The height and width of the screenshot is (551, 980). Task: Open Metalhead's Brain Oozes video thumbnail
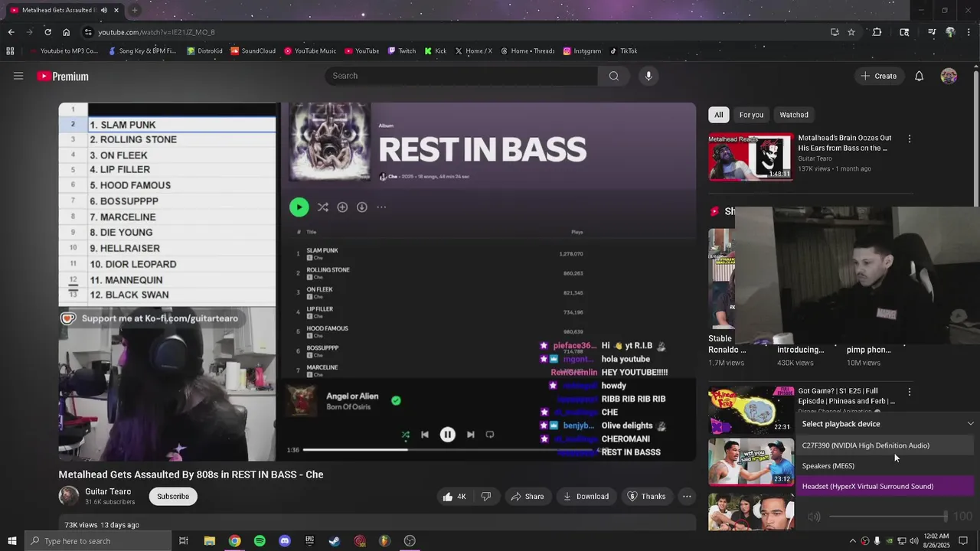(750, 157)
